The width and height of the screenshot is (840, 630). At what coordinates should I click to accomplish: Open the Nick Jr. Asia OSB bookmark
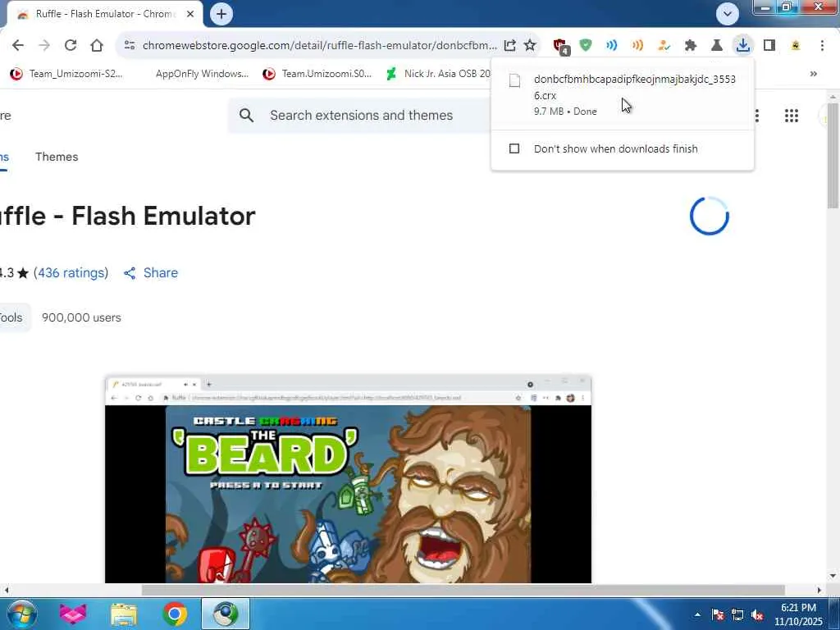[x=438, y=73]
